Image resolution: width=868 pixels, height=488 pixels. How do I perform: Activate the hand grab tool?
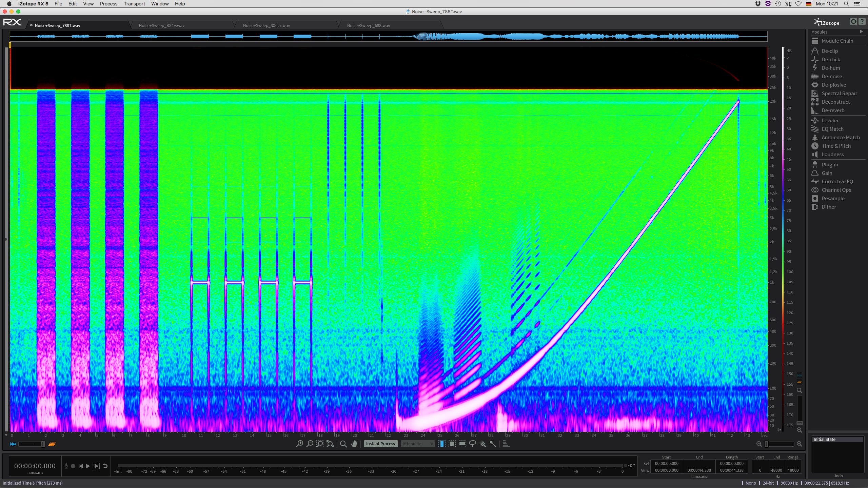(x=354, y=444)
